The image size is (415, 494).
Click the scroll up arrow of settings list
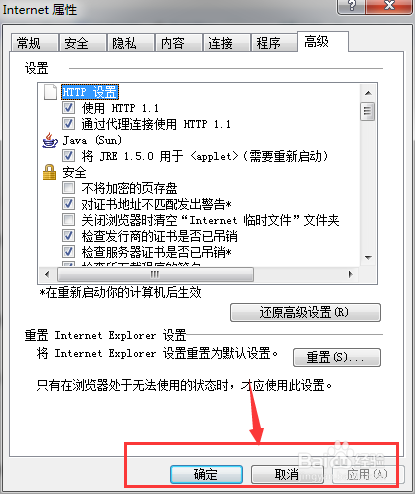[x=368, y=93]
